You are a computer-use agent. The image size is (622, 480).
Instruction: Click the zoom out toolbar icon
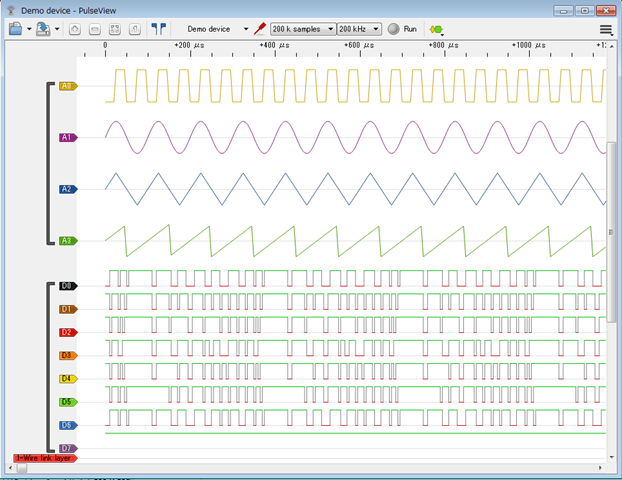(94, 29)
